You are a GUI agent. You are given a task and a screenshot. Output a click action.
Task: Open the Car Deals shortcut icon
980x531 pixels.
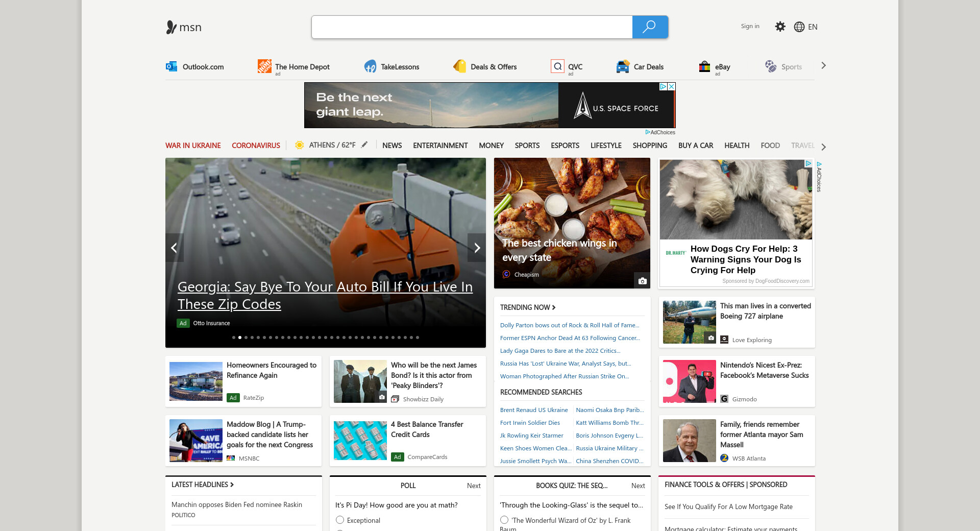pos(623,66)
